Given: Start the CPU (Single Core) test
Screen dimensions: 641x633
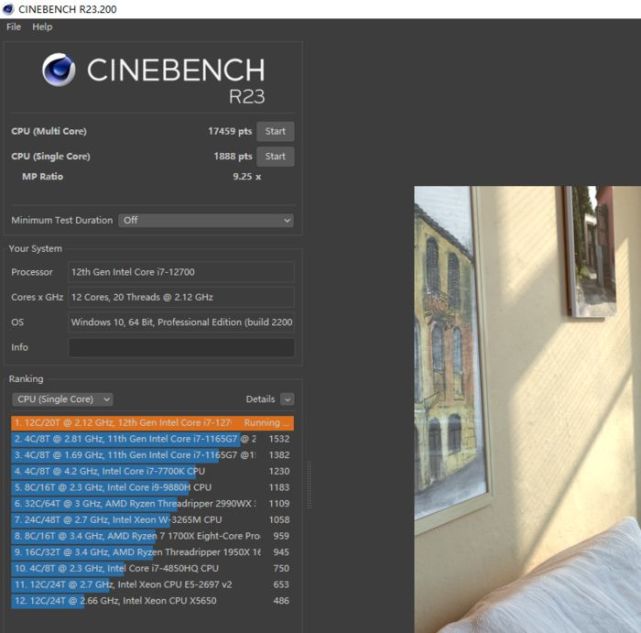Looking at the screenshot, I should click(275, 156).
